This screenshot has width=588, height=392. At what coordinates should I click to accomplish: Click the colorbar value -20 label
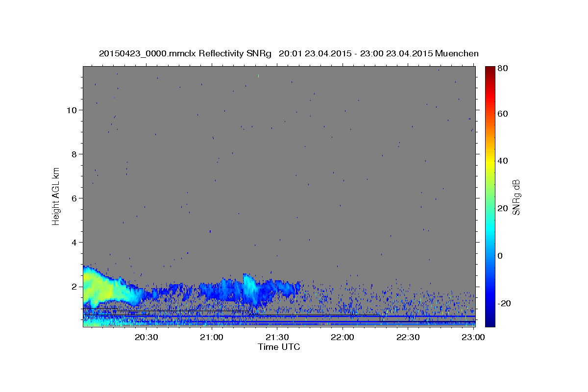point(504,303)
